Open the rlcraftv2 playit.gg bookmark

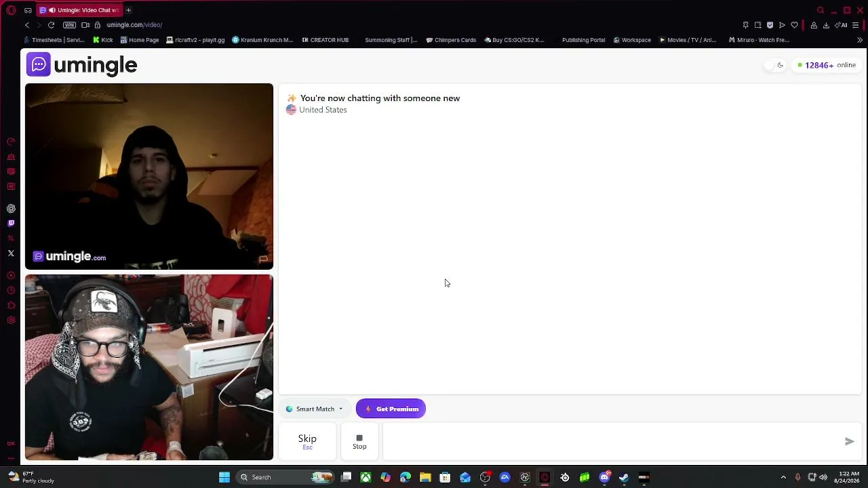point(195,40)
